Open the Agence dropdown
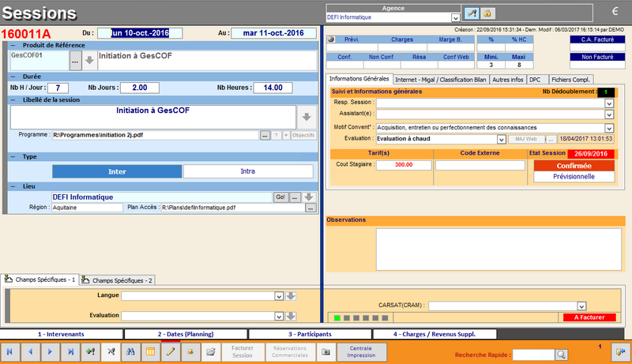This screenshot has height=364, width=632. tap(455, 17)
